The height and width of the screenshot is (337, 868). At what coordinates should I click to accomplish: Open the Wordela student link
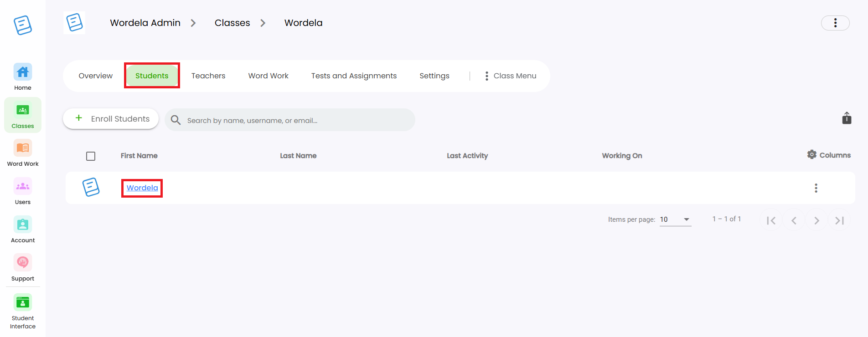[x=142, y=188]
